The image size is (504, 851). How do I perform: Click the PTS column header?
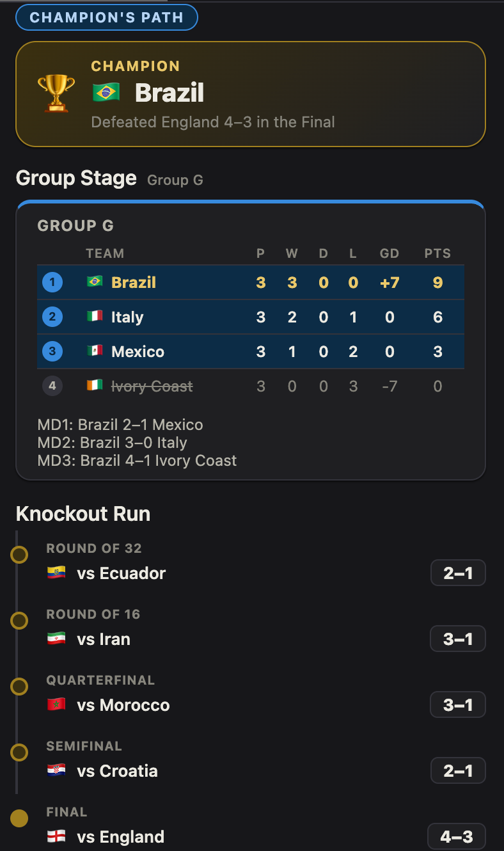point(437,253)
